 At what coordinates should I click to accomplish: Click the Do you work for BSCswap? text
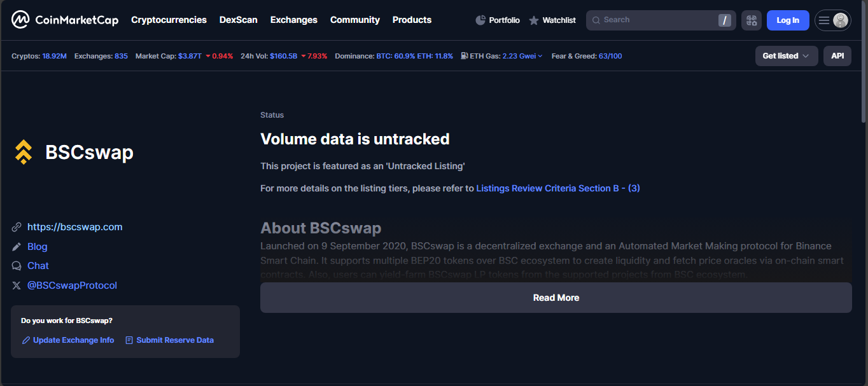67,321
